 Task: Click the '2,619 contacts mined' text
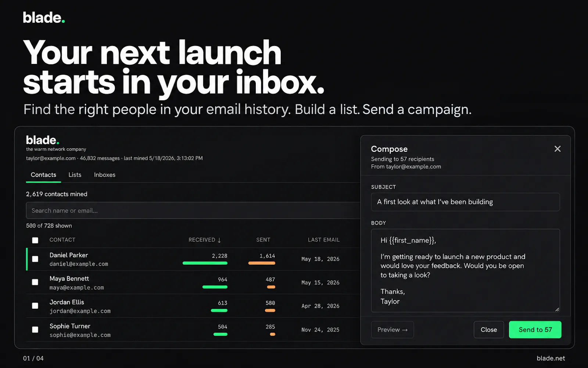pyautogui.click(x=57, y=194)
